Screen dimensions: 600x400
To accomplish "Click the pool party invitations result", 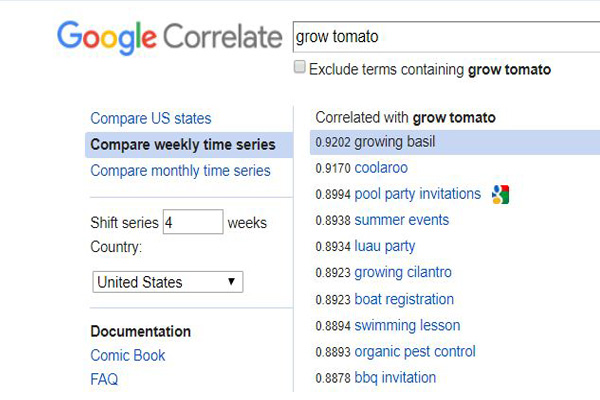I will [x=417, y=194].
